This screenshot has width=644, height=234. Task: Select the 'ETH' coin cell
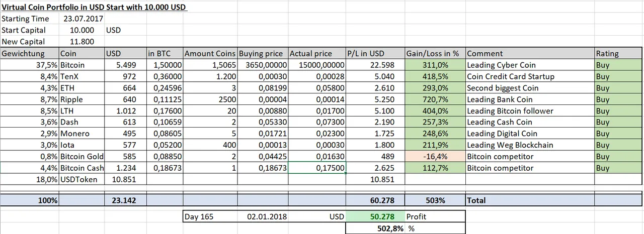tap(82, 88)
